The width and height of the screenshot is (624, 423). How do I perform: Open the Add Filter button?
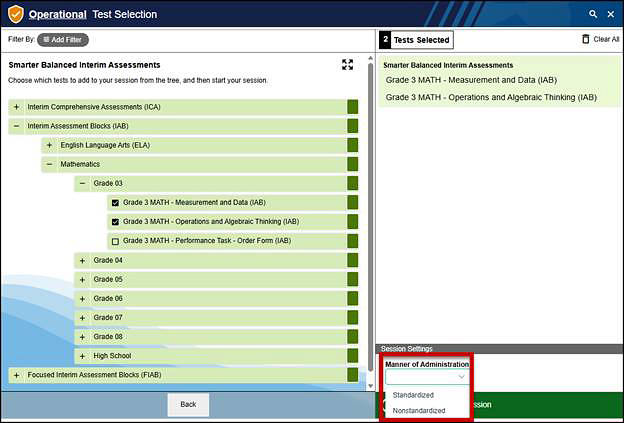(63, 40)
